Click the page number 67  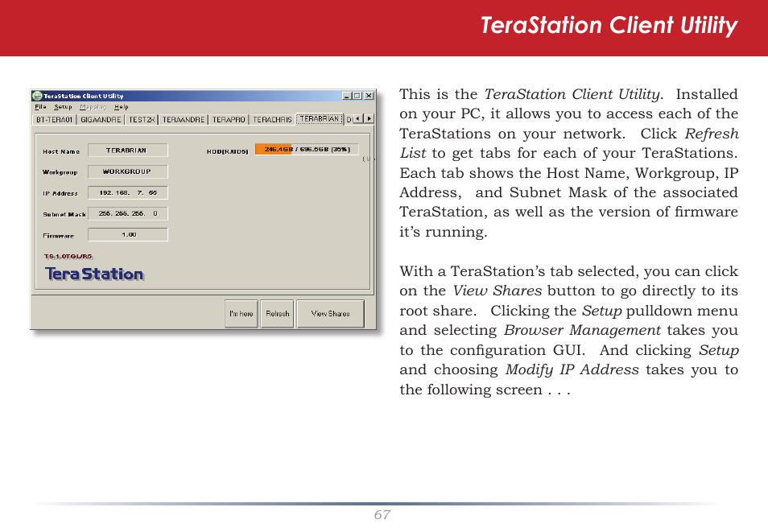click(x=382, y=515)
